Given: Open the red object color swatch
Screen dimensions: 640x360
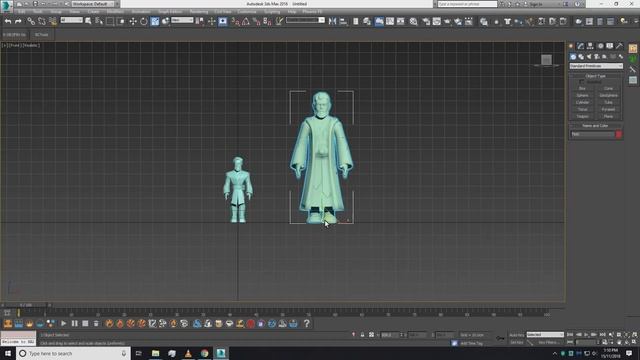Looking at the screenshot, I should (619, 134).
